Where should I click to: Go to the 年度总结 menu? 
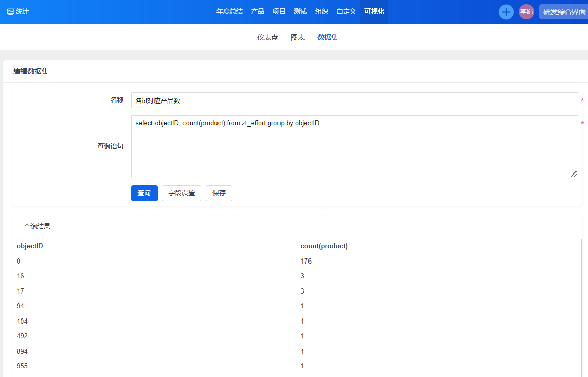pyautogui.click(x=229, y=12)
